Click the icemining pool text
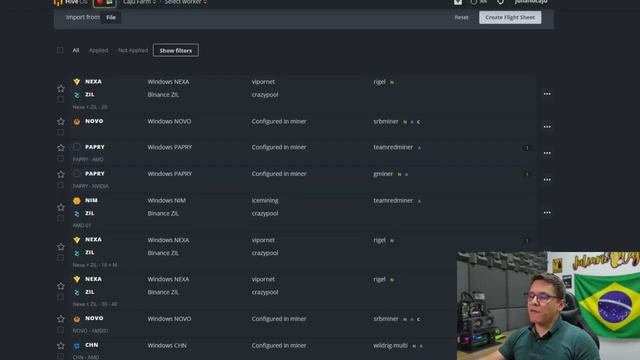The width and height of the screenshot is (640, 360). [265, 200]
